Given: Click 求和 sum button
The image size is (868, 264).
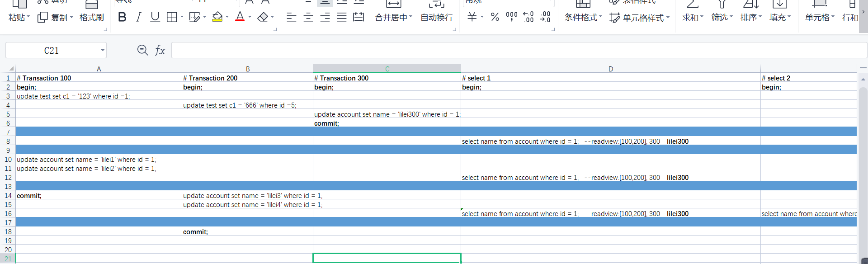Looking at the screenshot, I should pyautogui.click(x=693, y=18).
